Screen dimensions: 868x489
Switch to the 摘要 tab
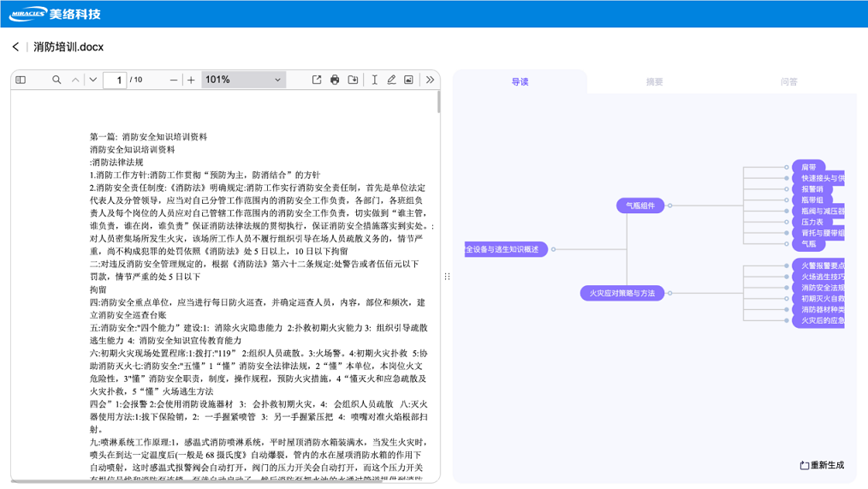pos(654,82)
